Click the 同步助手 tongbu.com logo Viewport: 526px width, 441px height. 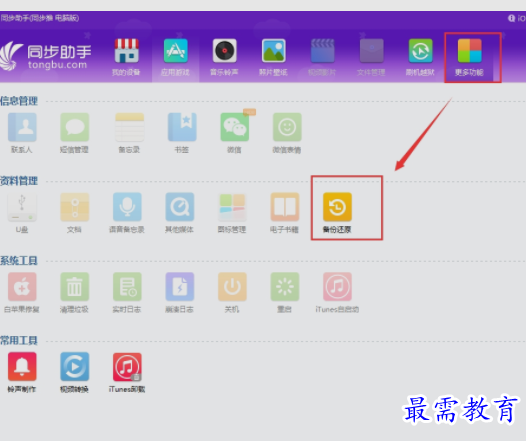[46, 56]
